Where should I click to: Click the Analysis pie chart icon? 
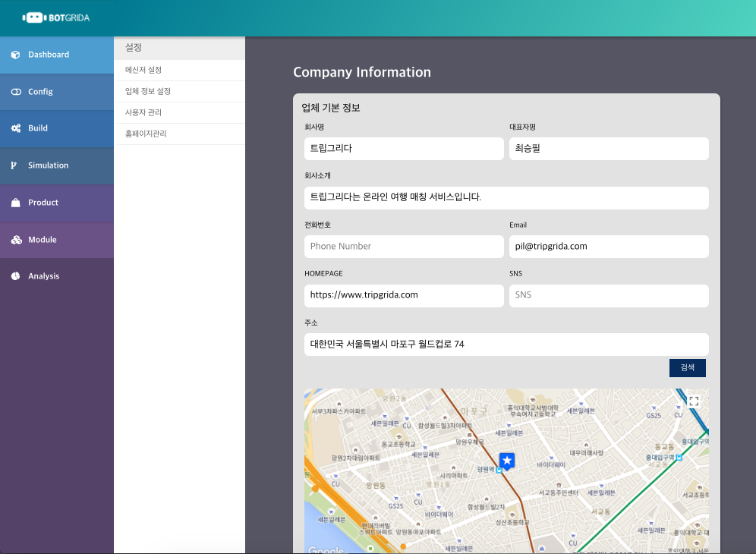15,275
